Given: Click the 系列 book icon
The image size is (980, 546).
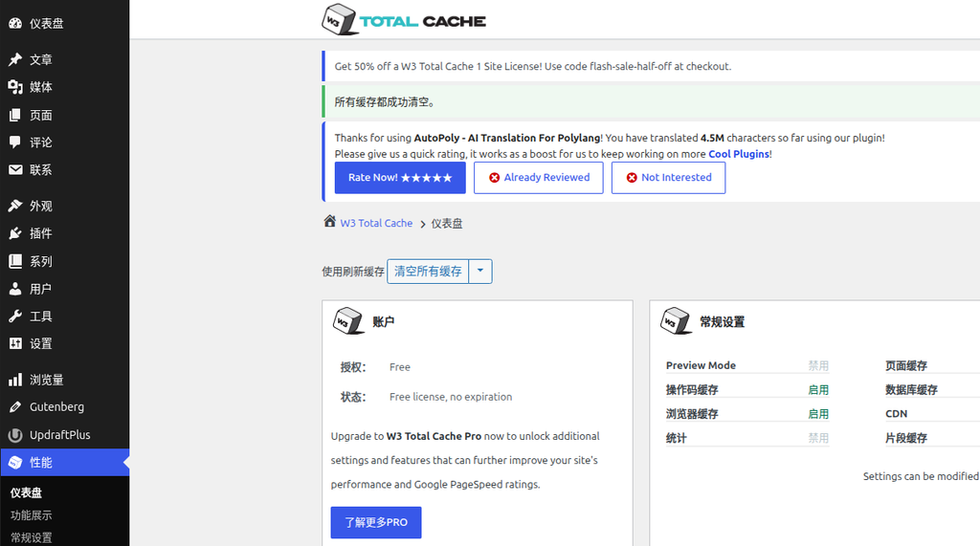Looking at the screenshot, I should 15,261.
